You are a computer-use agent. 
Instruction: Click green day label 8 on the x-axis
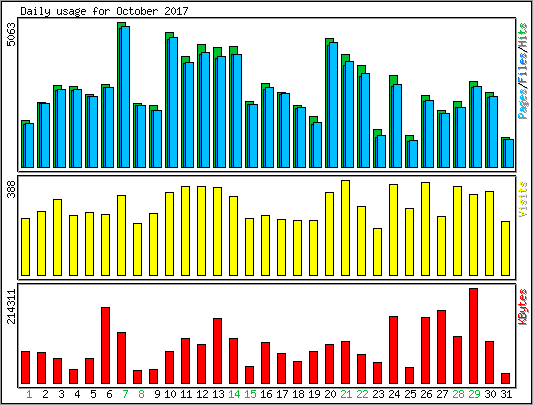click(x=141, y=394)
